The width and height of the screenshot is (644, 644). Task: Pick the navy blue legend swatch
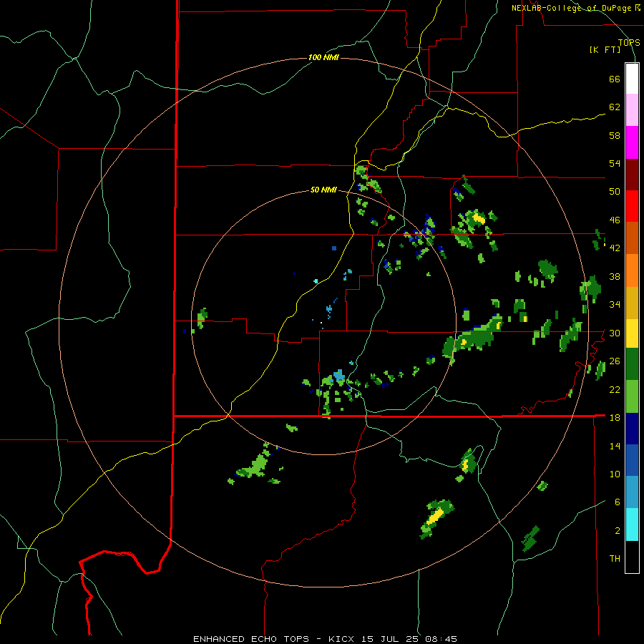point(632,429)
